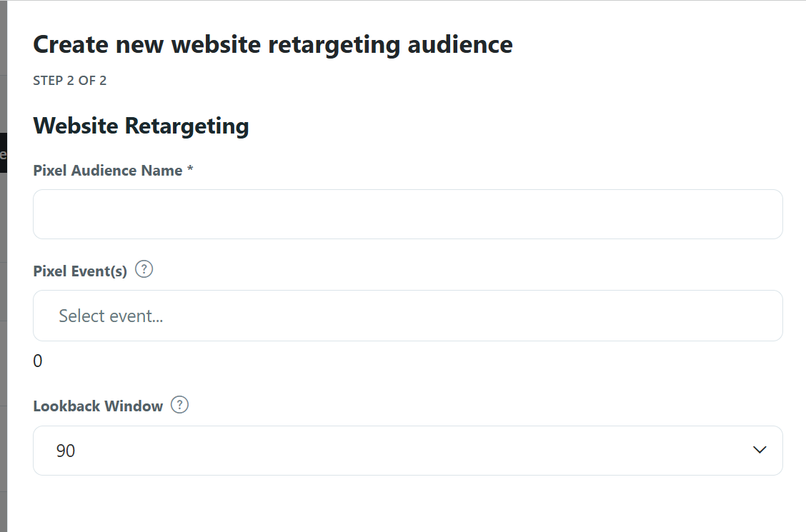Image resolution: width=806 pixels, height=532 pixels.
Task: Open the Lookback Window help icon
Action: [179, 405]
